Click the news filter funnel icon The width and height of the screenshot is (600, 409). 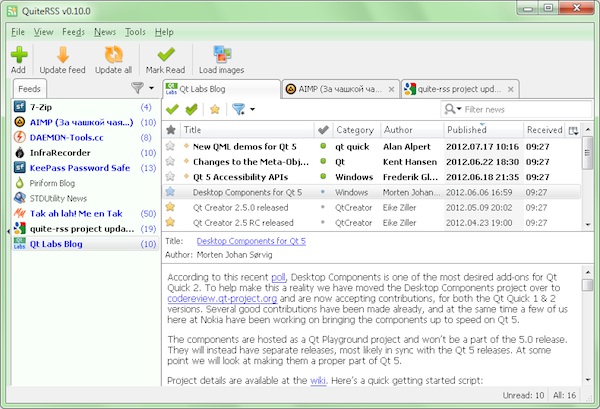238,109
